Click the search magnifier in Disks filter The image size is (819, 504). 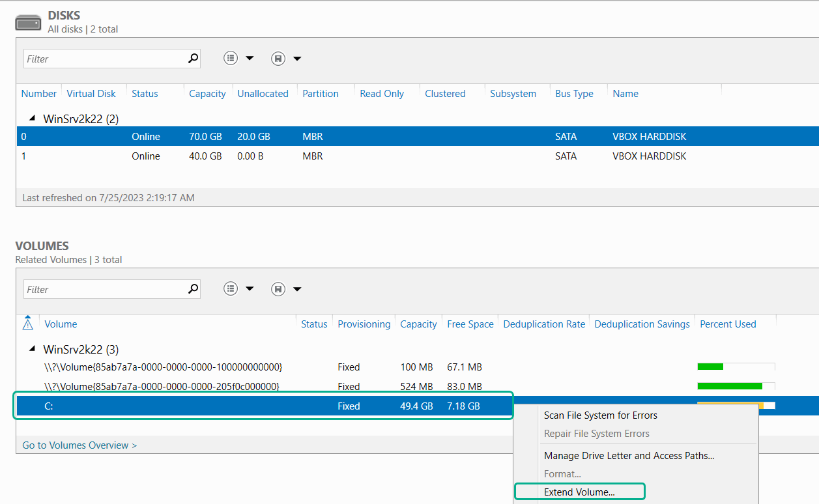193,59
